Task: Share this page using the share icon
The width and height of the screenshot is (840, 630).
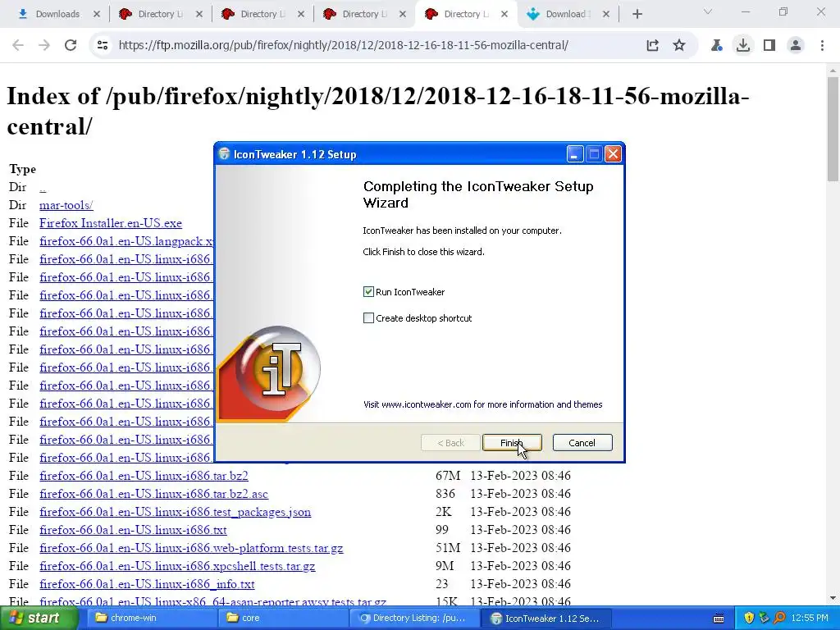Action: [x=652, y=45]
